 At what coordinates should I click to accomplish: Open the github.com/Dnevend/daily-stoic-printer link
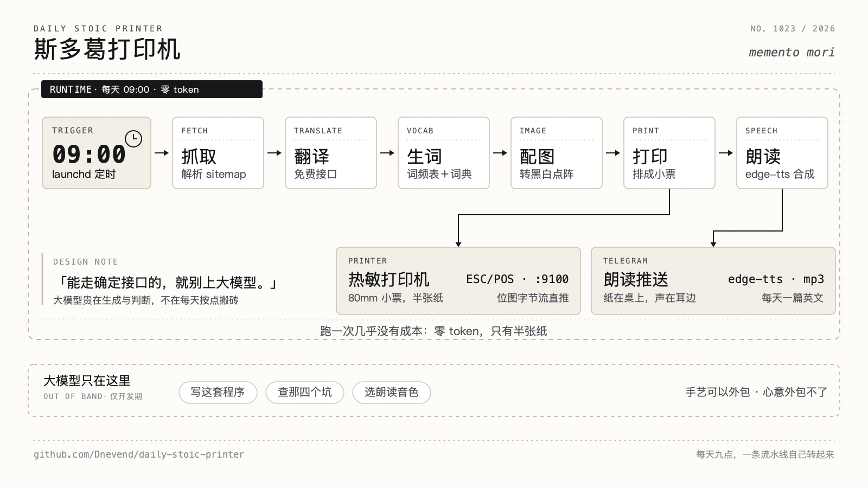139,454
